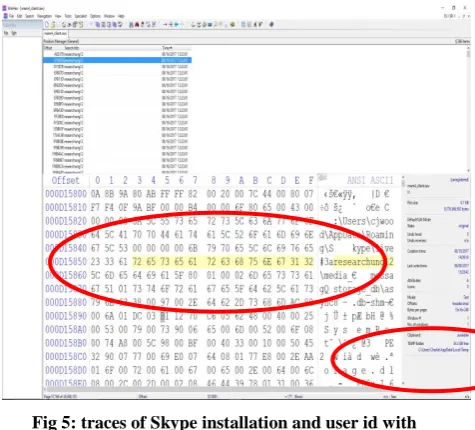Click the hex view Offset header
This screenshot has height=430, width=475.
coord(66,180)
